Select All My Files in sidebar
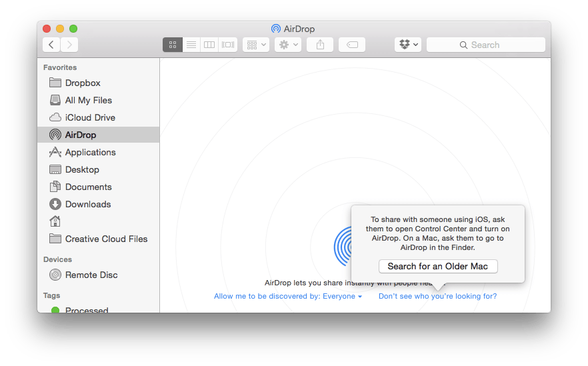The height and width of the screenshot is (366, 588). click(x=98, y=100)
